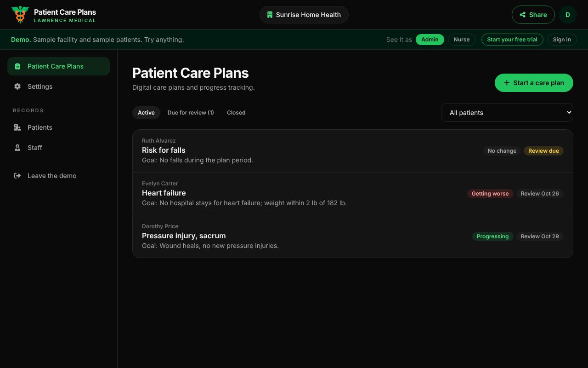Open the D user avatar
The height and width of the screenshot is (368, 588).
(568, 15)
